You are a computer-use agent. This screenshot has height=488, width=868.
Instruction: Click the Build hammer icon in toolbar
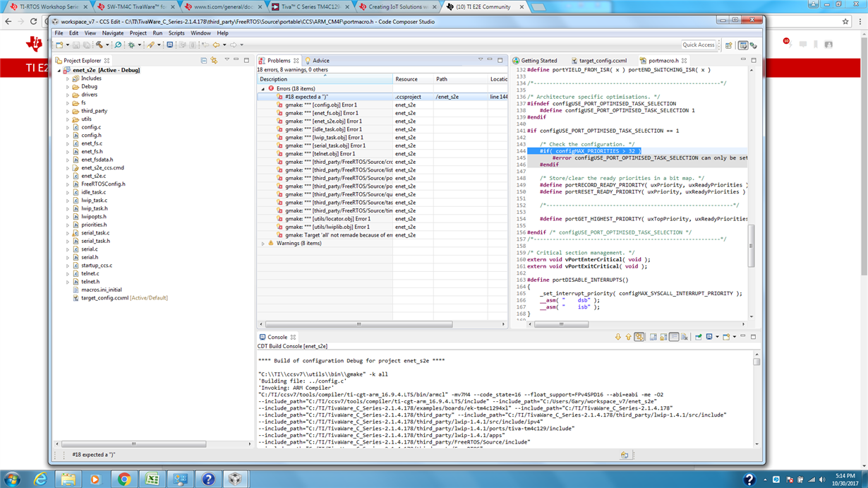click(100, 45)
